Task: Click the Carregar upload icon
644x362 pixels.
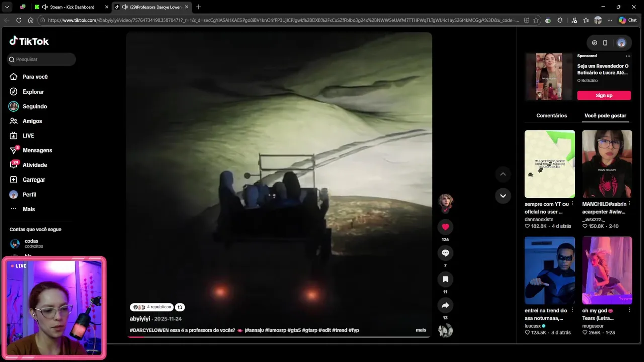Action: pyautogui.click(x=14, y=179)
